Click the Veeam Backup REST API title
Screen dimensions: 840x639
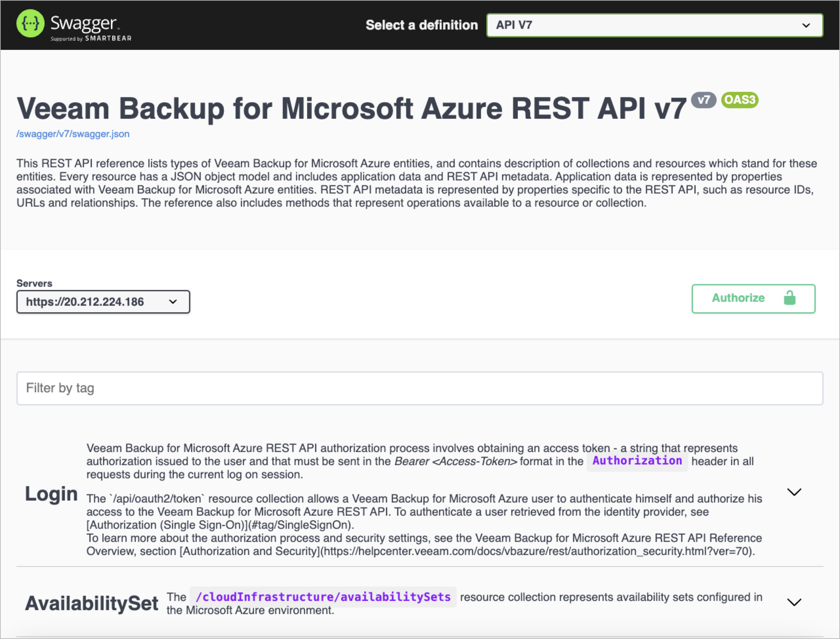(x=351, y=109)
